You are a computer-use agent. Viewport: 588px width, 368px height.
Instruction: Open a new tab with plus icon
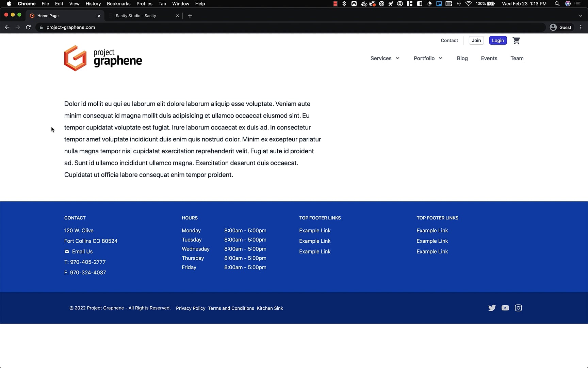[x=190, y=16]
